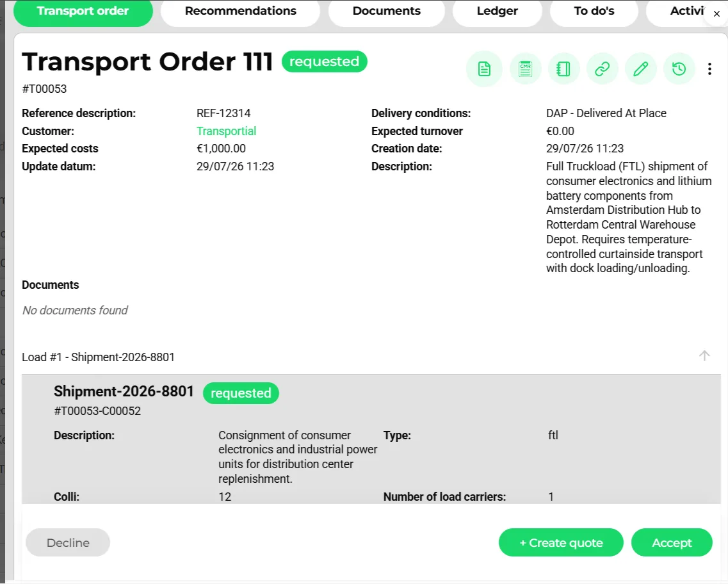Decline the transport order
The image size is (728, 584).
coord(68,542)
